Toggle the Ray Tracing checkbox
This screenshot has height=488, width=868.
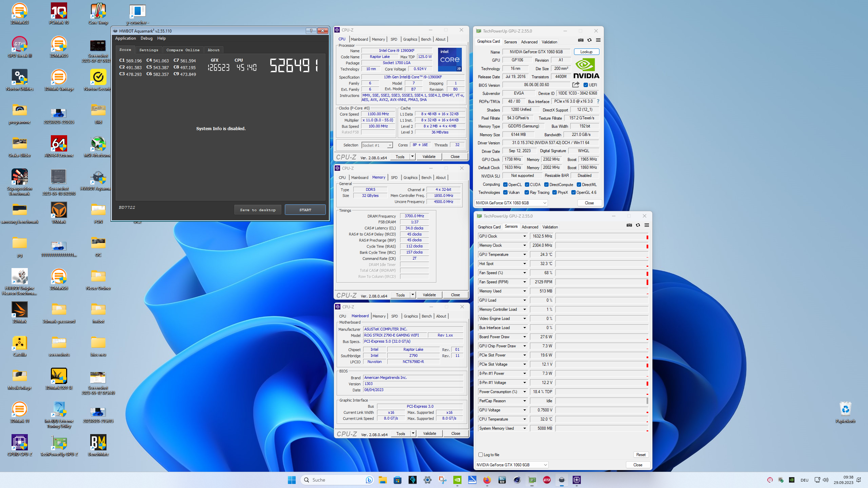tap(527, 192)
